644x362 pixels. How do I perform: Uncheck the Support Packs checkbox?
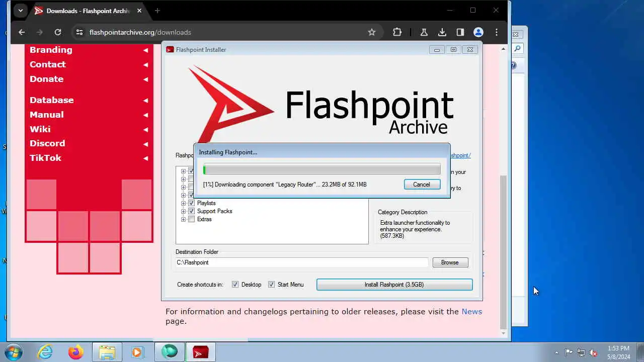(x=191, y=211)
